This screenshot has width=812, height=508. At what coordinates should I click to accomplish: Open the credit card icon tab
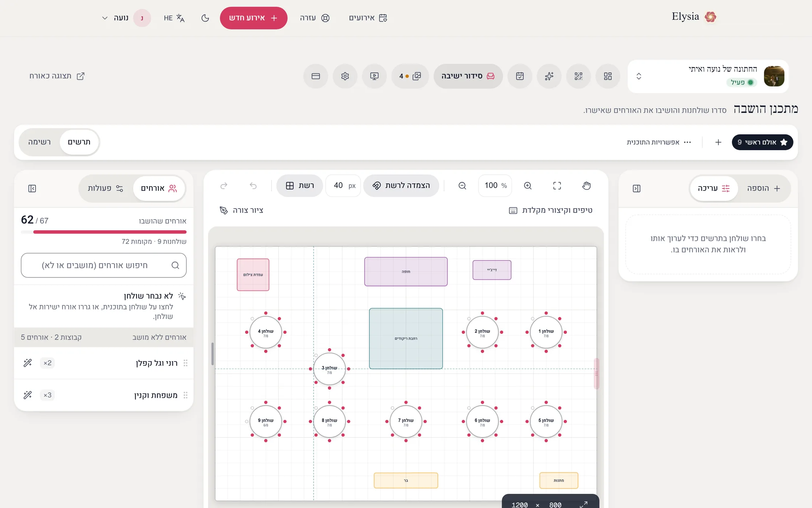(x=316, y=76)
